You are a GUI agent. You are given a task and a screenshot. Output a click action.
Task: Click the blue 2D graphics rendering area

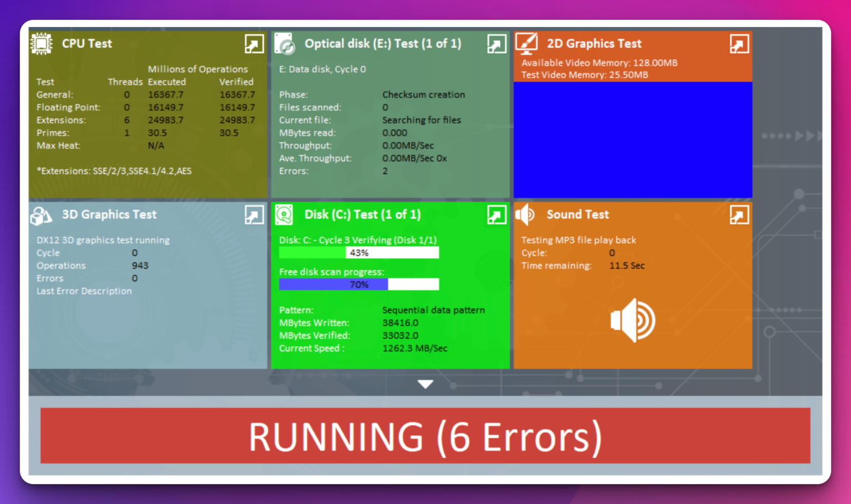point(633,140)
